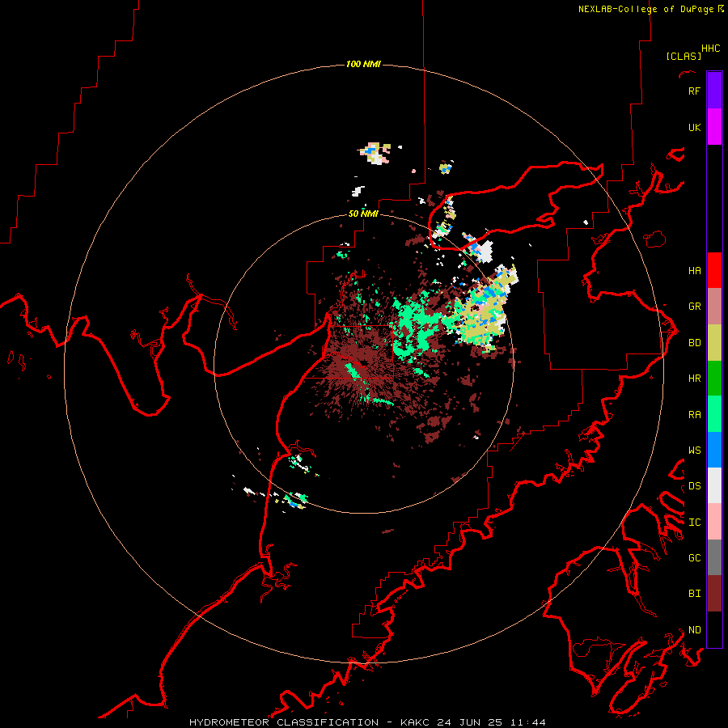The width and height of the screenshot is (728, 728).
Task: Click the GC legend label
Action: 694,558
